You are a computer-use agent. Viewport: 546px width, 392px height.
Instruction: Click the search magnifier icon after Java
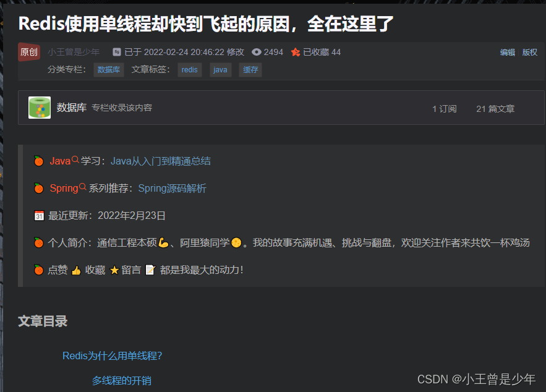pos(75,160)
